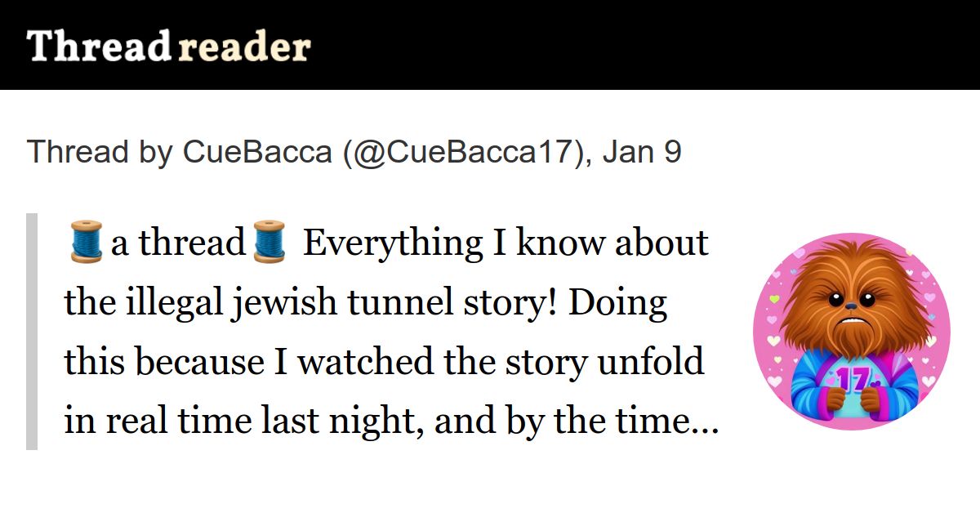Viewport: 980px width, 513px height.
Task: Click the Chewbacca face in the avatar
Action: [850, 306]
